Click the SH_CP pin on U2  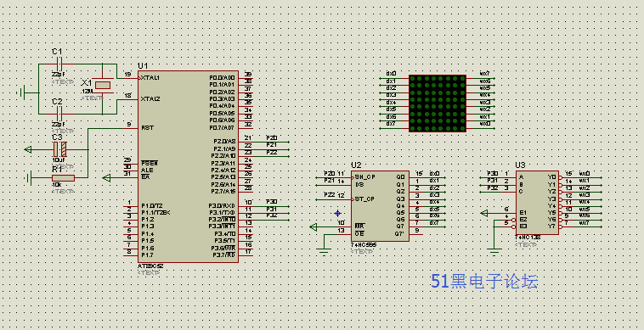tap(364, 177)
